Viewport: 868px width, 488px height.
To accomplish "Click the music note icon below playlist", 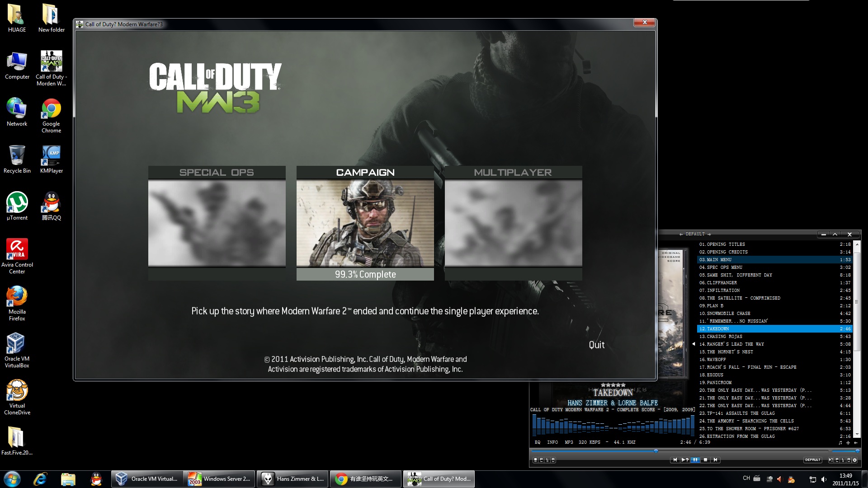I will [840, 443].
